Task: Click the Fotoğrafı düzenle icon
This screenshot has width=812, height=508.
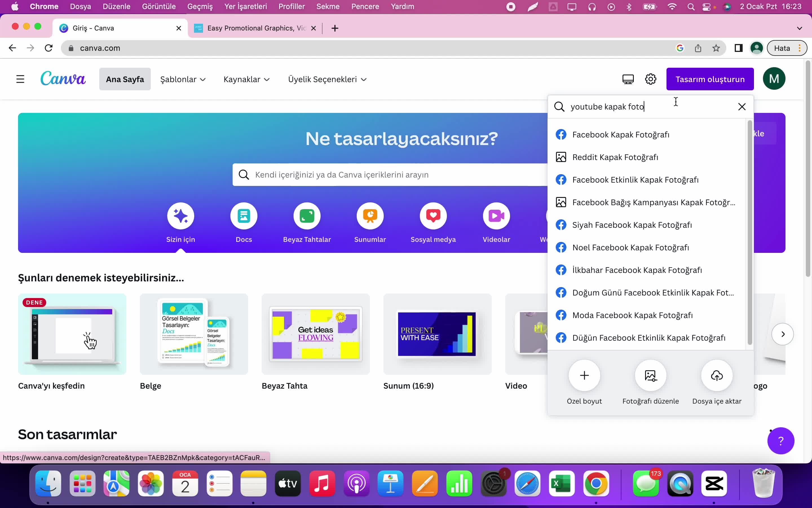Action: [651, 375]
